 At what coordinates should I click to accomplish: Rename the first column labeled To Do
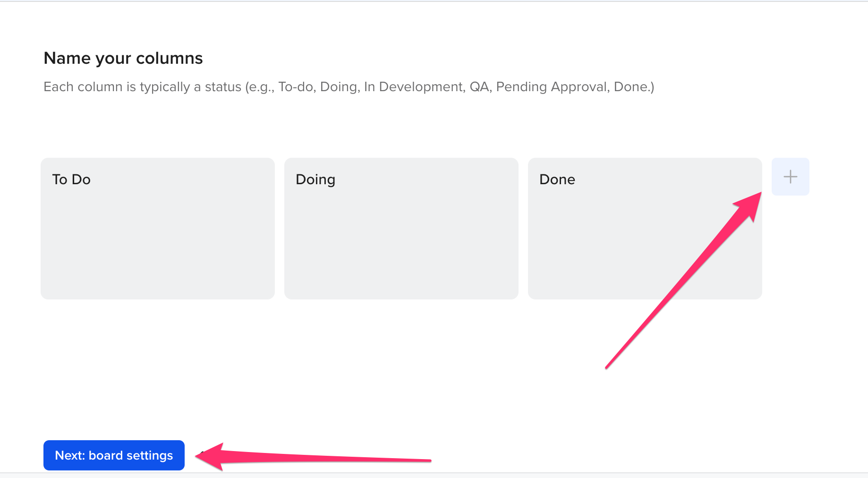point(71,179)
